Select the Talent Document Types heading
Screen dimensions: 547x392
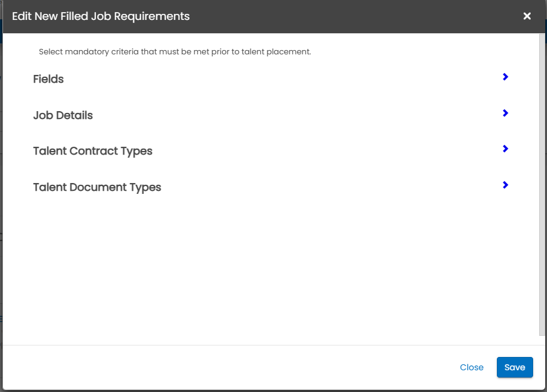[x=97, y=187]
